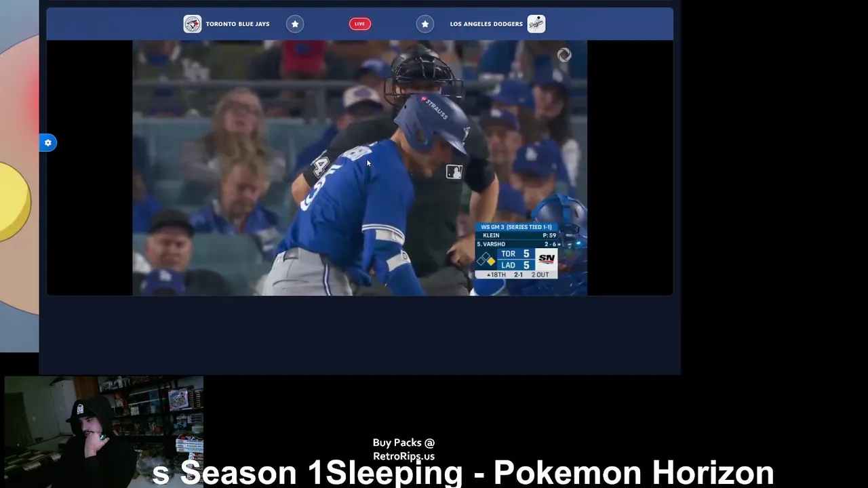Favorite the Los Angeles Dodgers with star

point(425,24)
